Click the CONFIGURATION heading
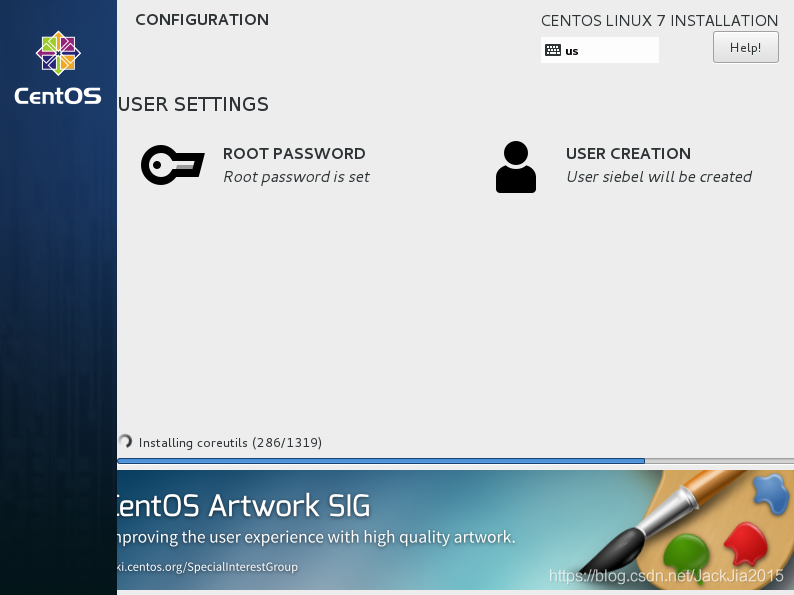This screenshot has height=595, width=794. (202, 20)
